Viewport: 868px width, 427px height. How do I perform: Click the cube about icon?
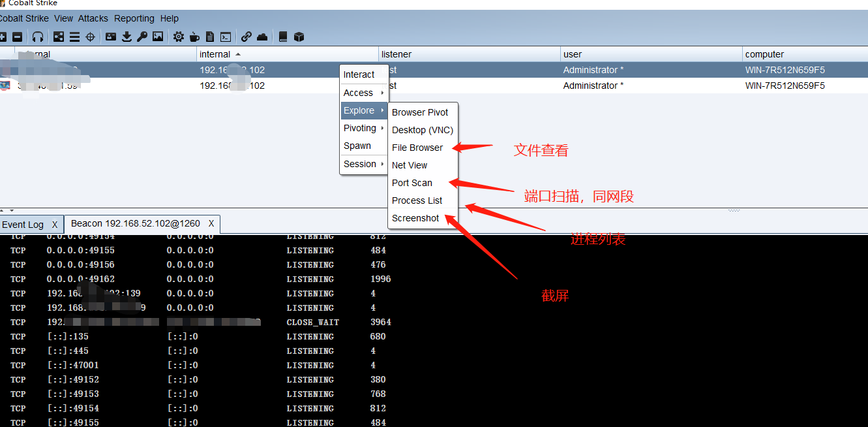[x=299, y=37]
